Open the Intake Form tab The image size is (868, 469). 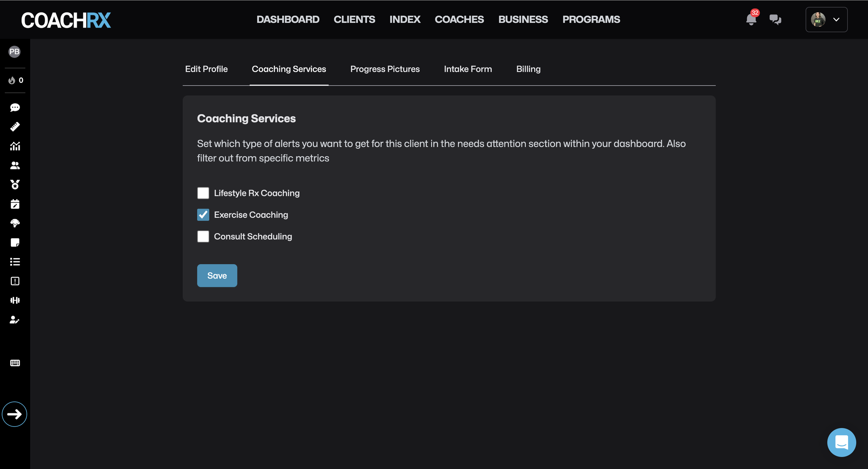pyautogui.click(x=468, y=69)
